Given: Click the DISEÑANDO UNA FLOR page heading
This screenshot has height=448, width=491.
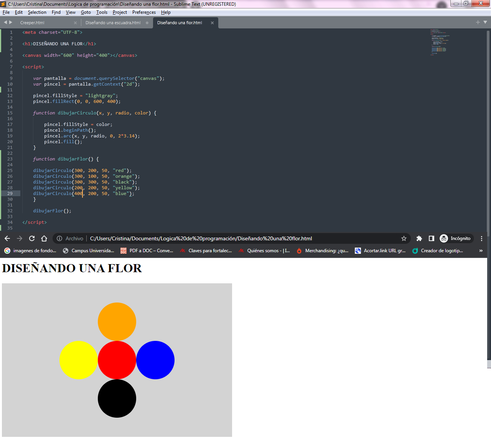Looking at the screenshot, I should click(x=72, y=268).
